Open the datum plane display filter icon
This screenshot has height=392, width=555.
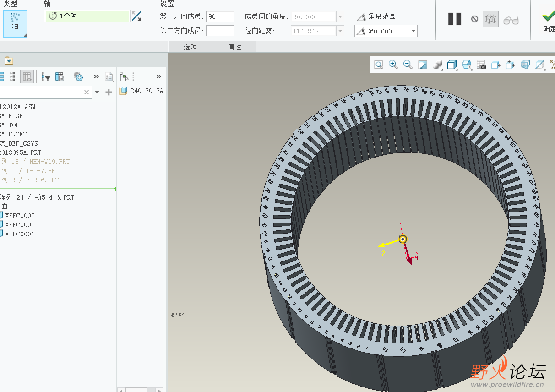point(540,65)
